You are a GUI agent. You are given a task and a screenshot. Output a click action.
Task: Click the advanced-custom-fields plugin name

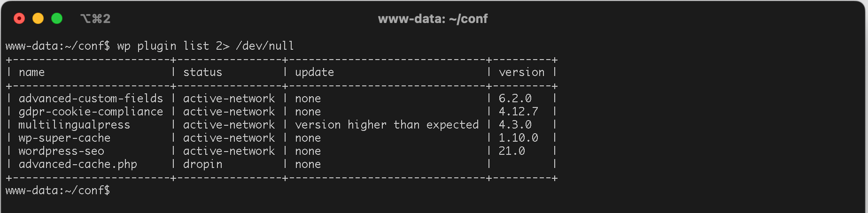(91, 99)
